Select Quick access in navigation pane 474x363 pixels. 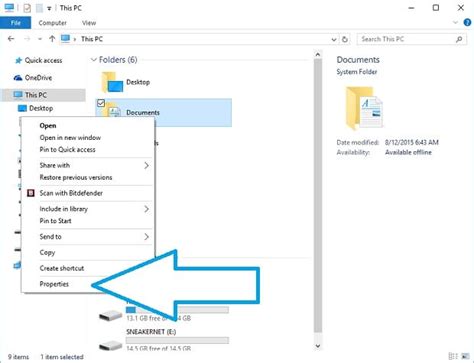[x=43, y=60]
